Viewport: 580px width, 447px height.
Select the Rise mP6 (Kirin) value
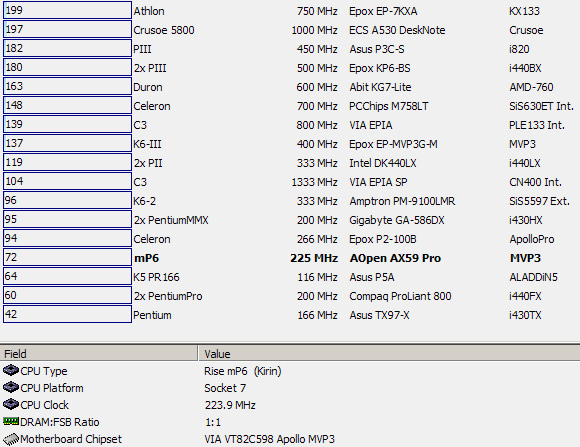pos(243,371)
